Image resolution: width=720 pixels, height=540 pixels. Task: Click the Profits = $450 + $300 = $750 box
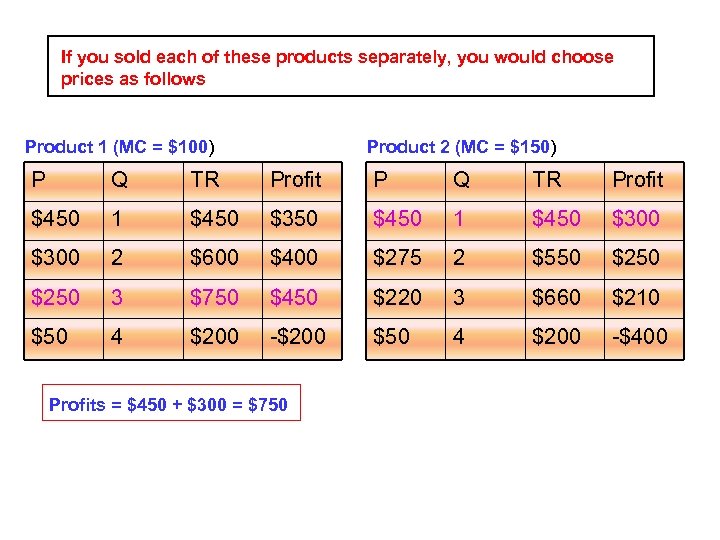[170, 405]
